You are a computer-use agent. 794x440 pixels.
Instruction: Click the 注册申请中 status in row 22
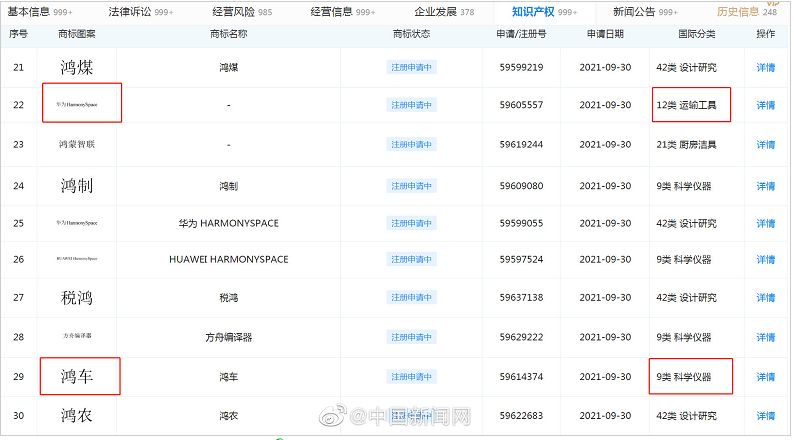[x=411, y=105]
